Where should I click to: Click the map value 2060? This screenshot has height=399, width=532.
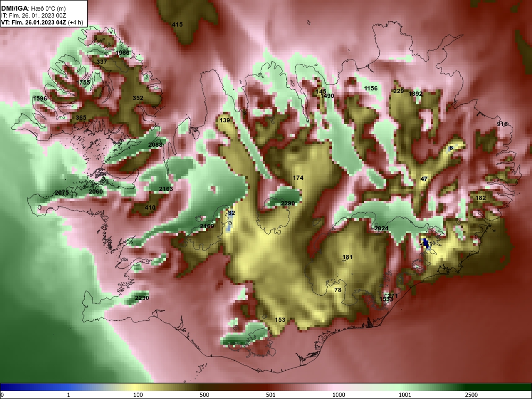96,192
